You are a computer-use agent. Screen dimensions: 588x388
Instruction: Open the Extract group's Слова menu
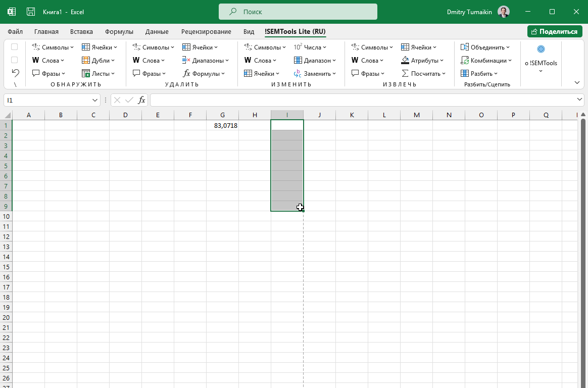[367, 60]
